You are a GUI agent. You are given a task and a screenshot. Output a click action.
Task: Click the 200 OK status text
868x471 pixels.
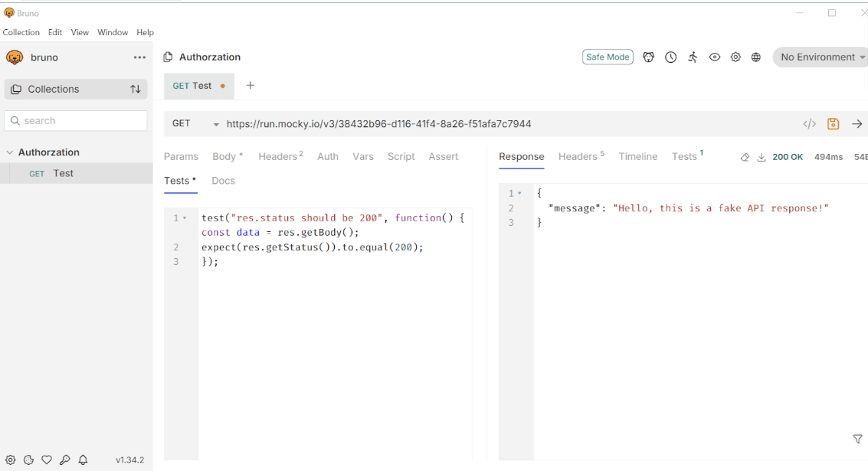click(x=788, y=157)
